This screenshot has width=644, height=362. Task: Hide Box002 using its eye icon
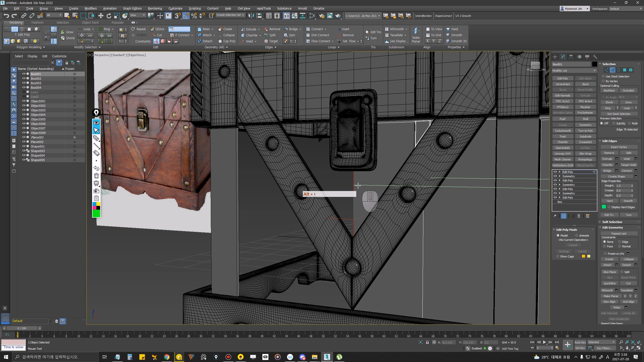[24, 78]
